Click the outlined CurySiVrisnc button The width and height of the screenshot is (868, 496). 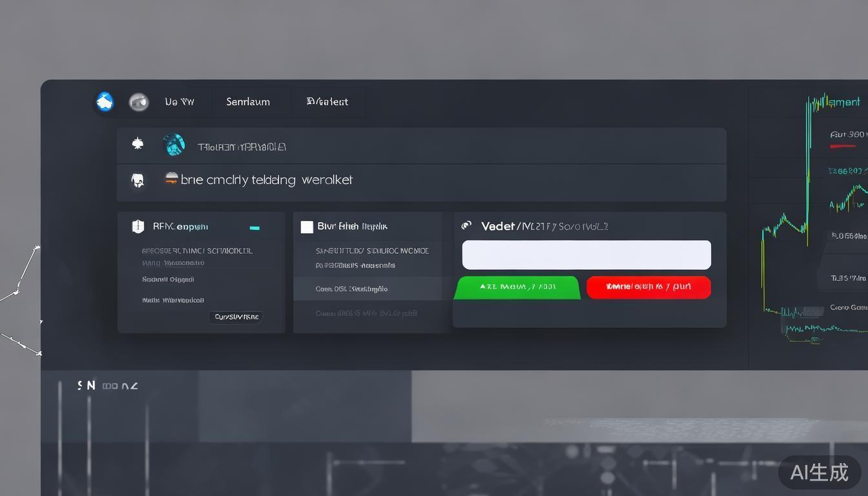pos(236,317)
